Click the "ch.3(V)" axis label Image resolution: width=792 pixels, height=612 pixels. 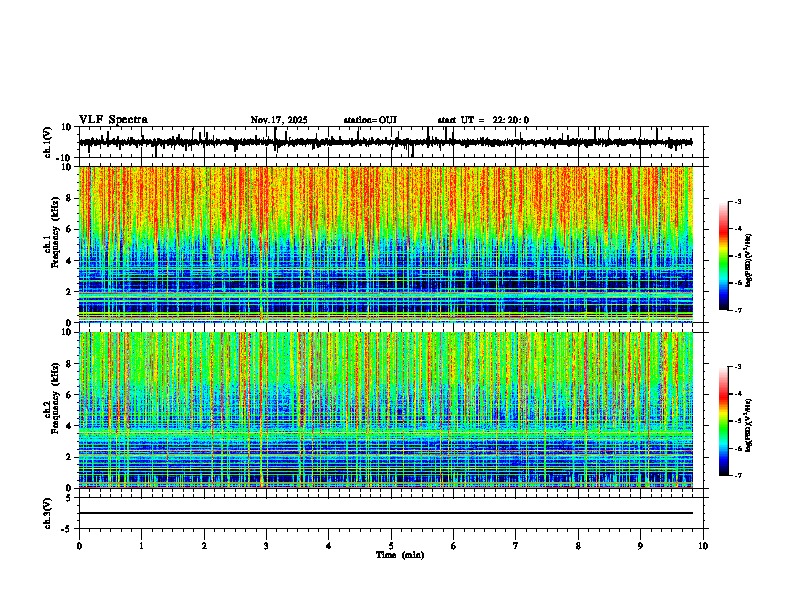tap(48, 513)
